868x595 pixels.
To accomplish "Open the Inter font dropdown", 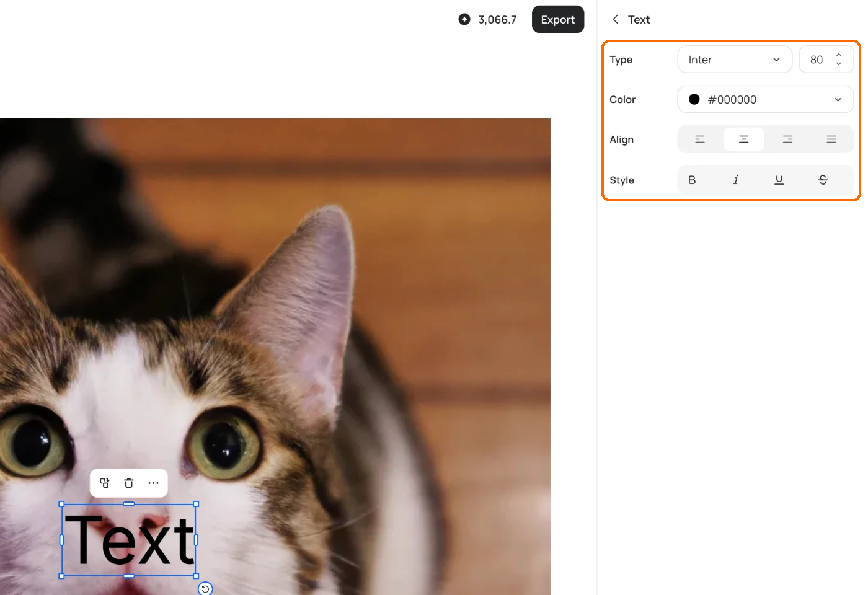I will pos(735,59).
